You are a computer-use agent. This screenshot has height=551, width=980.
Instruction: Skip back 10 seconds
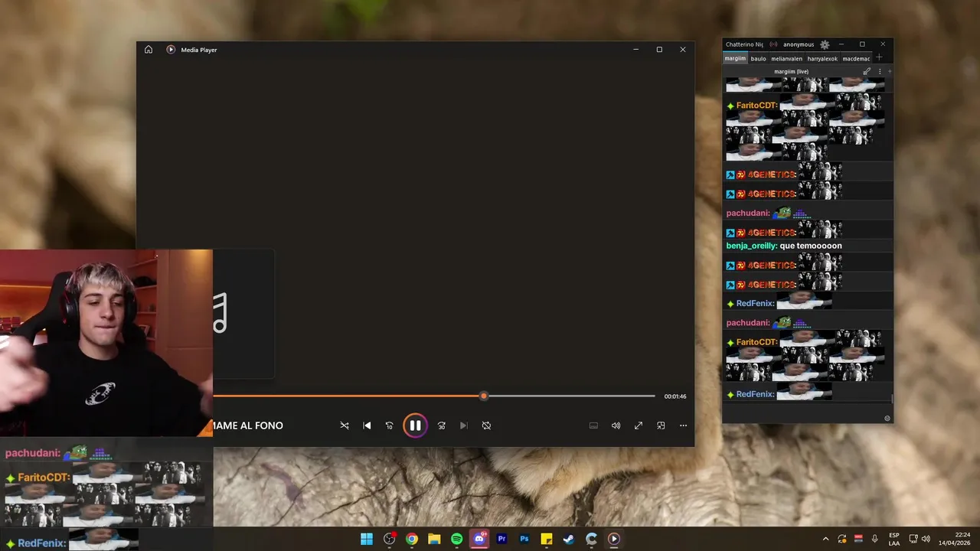pyautogui.click(x=389, y=425)
